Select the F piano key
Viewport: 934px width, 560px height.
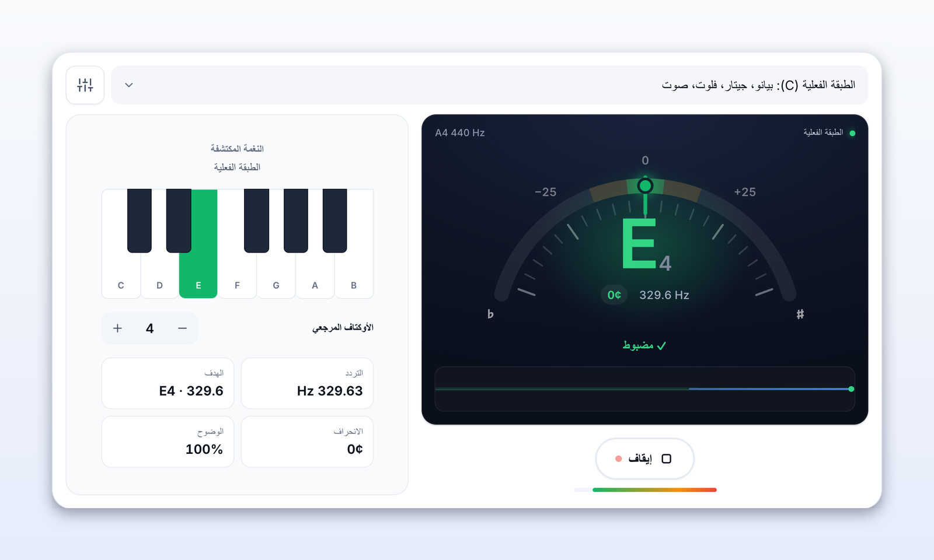tap(237, 275)
